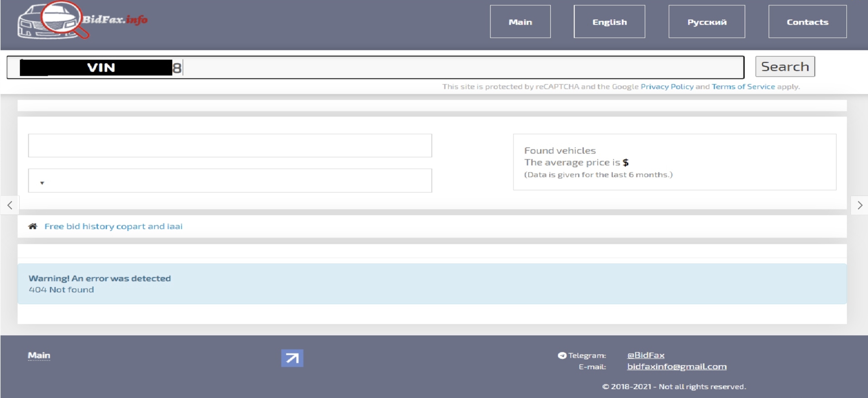Open the Terms of Service link
Image resolution: width=868 pixels, height=398 pixels.
tap(743, 87)
